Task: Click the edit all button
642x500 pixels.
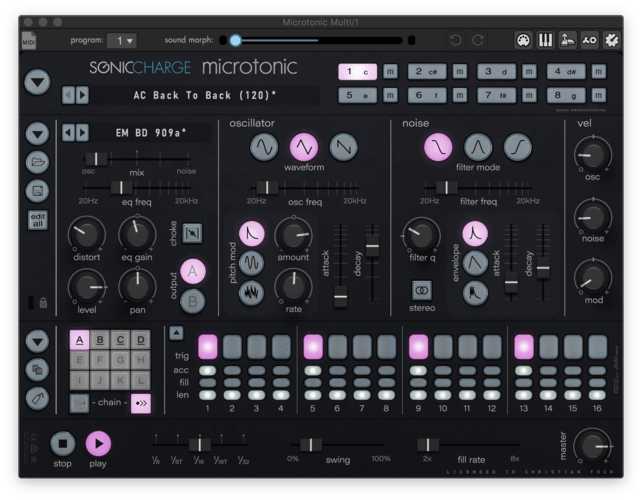Action: coord(38,220)
